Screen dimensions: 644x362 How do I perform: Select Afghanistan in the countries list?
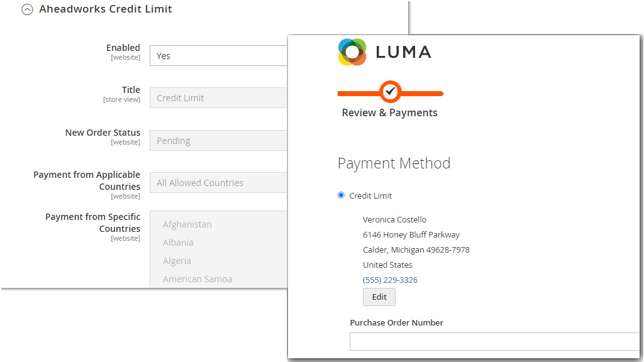[x=187, y=224]
